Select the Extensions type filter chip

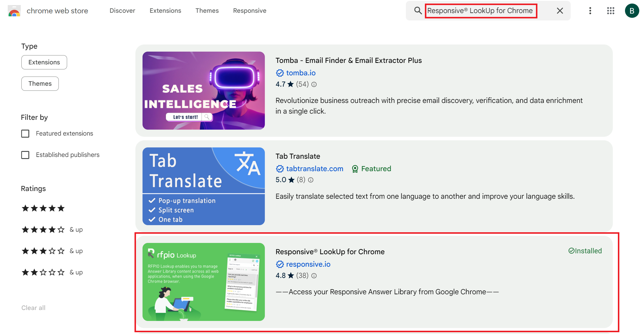[x=44, y=62]
